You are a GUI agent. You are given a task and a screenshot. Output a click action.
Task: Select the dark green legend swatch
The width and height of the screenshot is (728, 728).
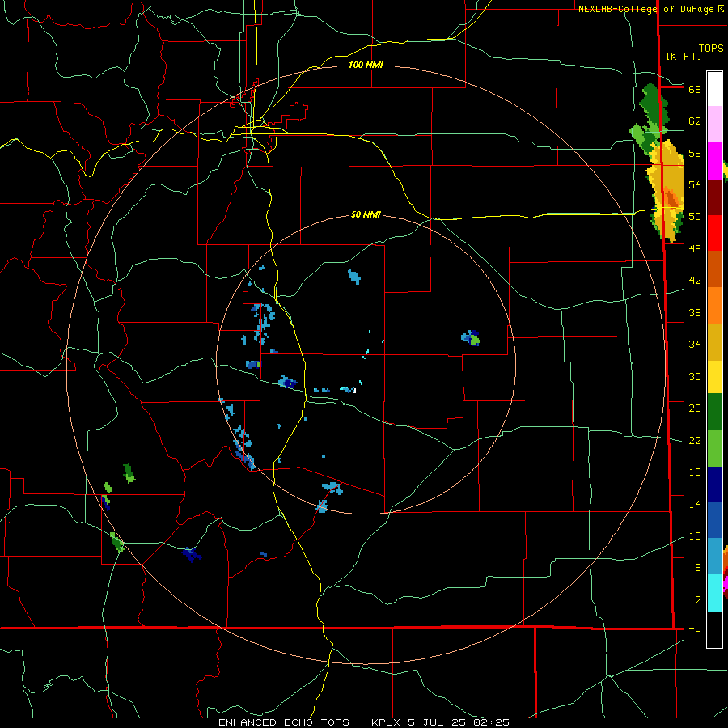[714, 412]
